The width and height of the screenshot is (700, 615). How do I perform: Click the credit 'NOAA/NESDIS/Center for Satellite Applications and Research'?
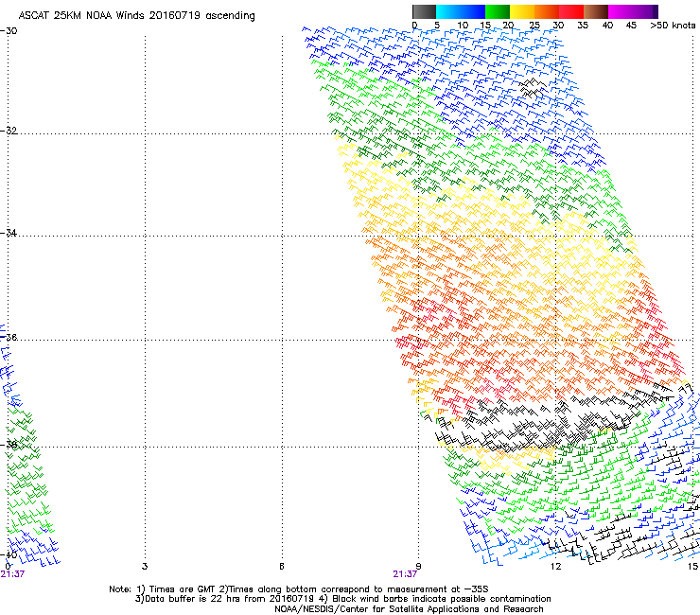point(409,609)
